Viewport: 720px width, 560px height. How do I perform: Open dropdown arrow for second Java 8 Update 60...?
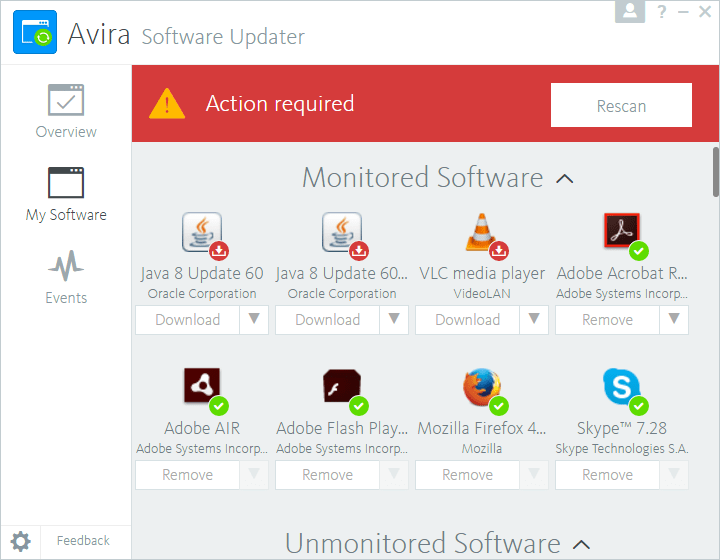point(394,320)
